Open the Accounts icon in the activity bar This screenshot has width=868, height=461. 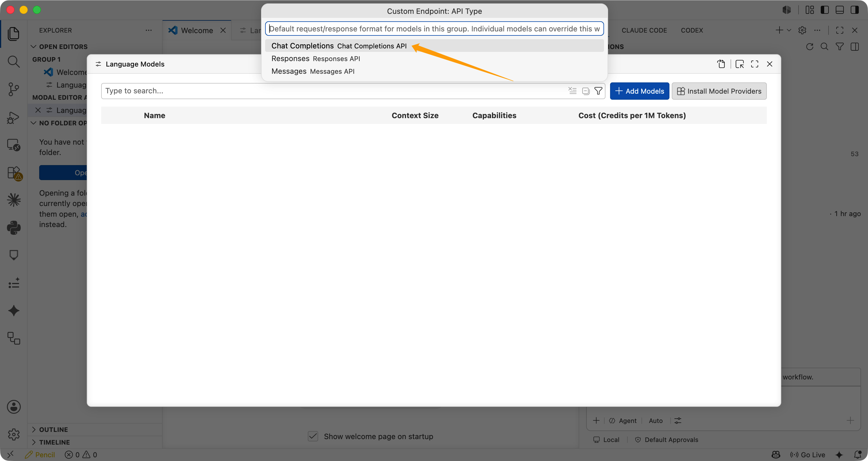pyautogui.click(x=14, y=407)
